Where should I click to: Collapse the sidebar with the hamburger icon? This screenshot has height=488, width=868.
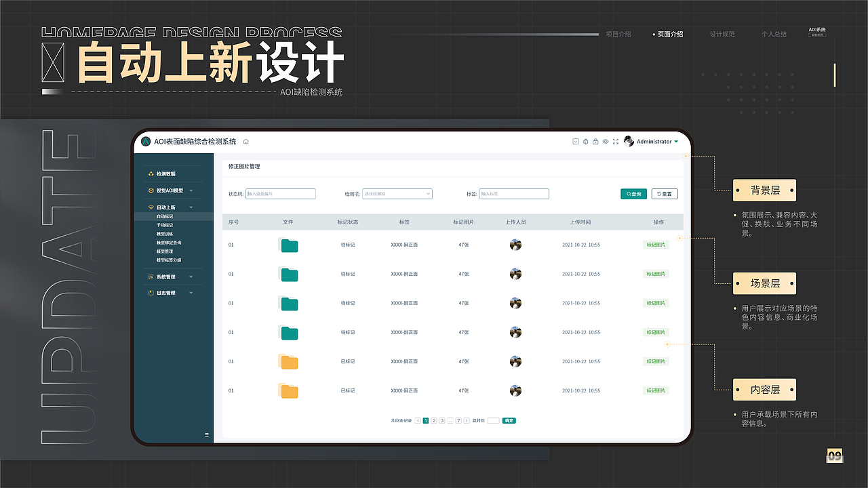207,434
